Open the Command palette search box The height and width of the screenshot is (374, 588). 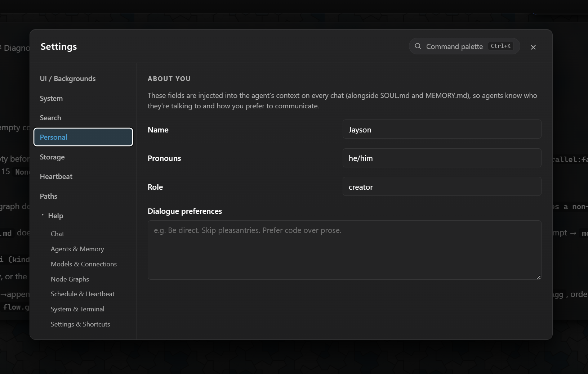(x=464, y=46)
